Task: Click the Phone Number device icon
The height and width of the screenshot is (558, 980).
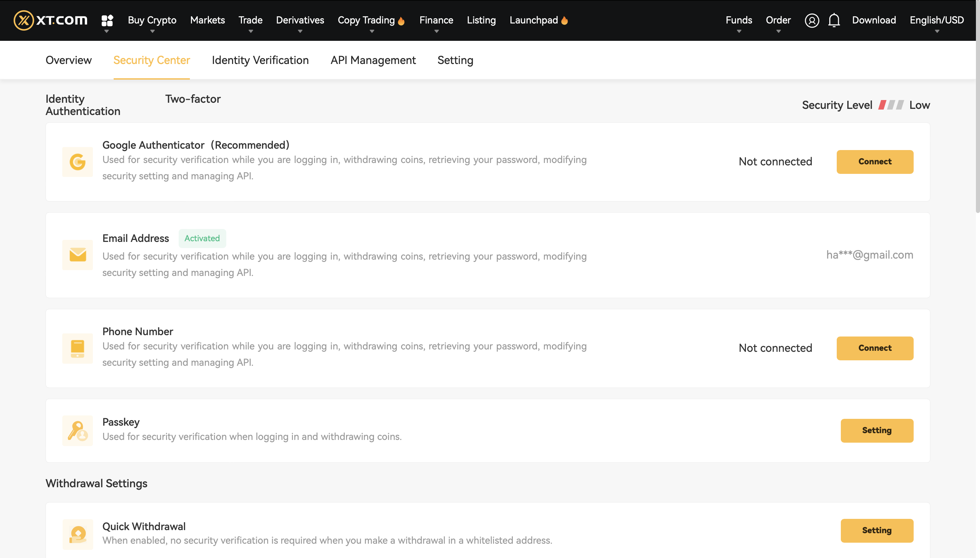Action: [x=78, y=348]
